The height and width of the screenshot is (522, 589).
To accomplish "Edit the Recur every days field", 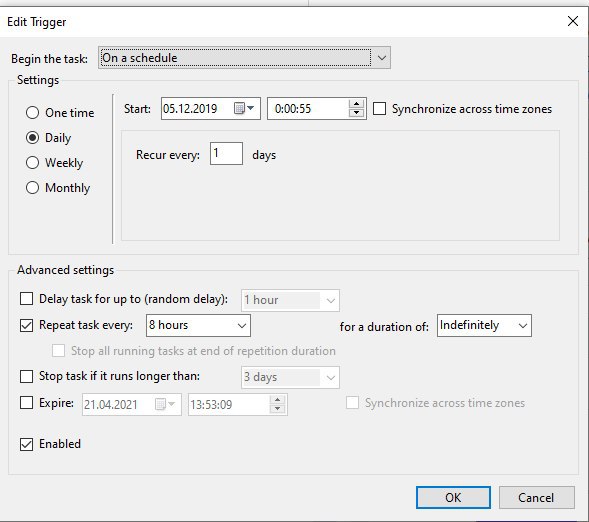I will pyautogui.click(x=226, y=153).
